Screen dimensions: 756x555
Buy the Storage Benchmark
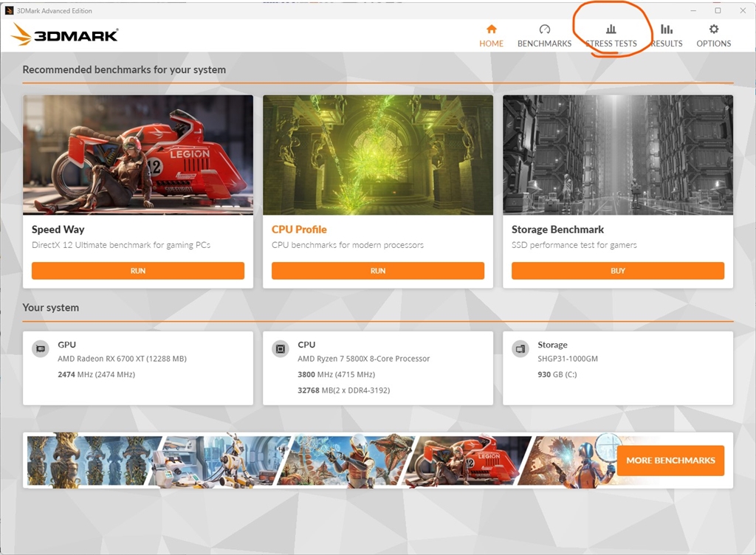point(618,271)
